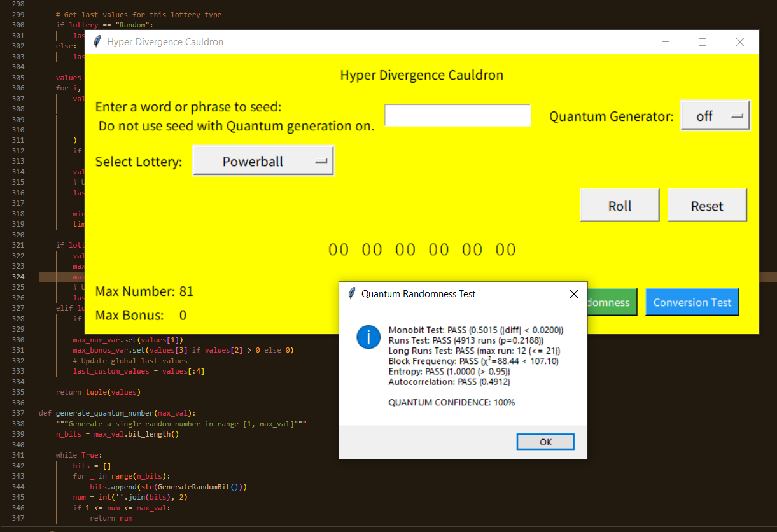Image resolution: width=777 pixels, height=532 pixels.
Task: Click the docstring "Generate a single random number" line
Action: coord(181,424)
